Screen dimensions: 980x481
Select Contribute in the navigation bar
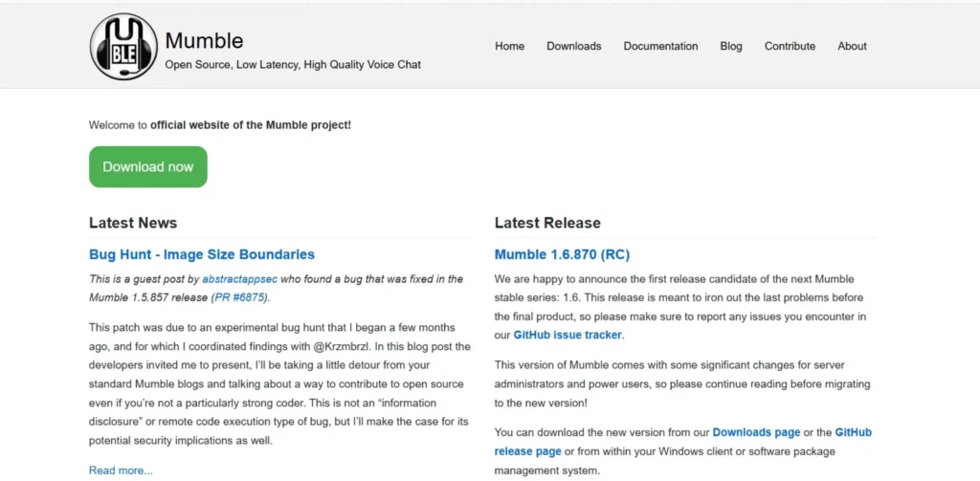point(790,46)
